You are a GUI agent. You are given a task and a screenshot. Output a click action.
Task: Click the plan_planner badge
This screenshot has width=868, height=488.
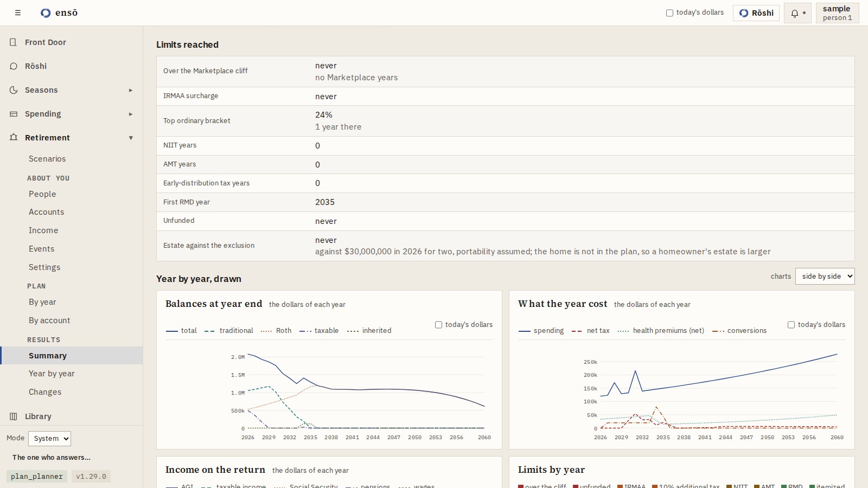37,477
